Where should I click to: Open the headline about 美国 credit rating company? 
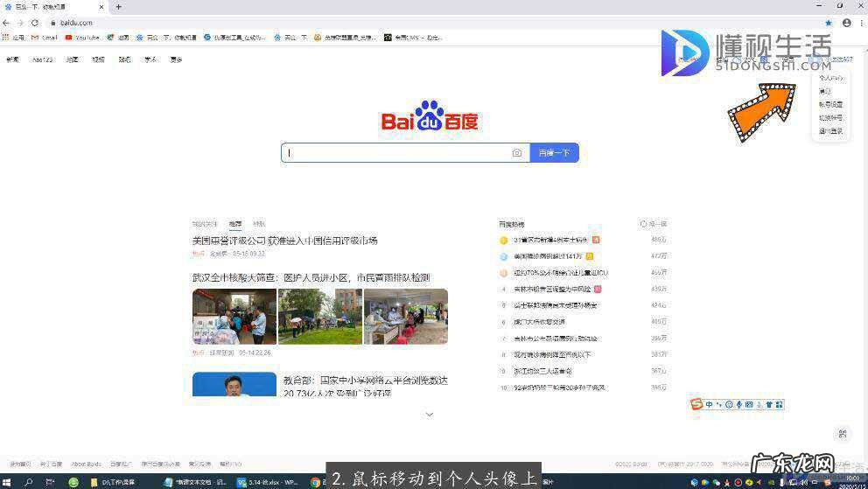[x=284, y=241]
